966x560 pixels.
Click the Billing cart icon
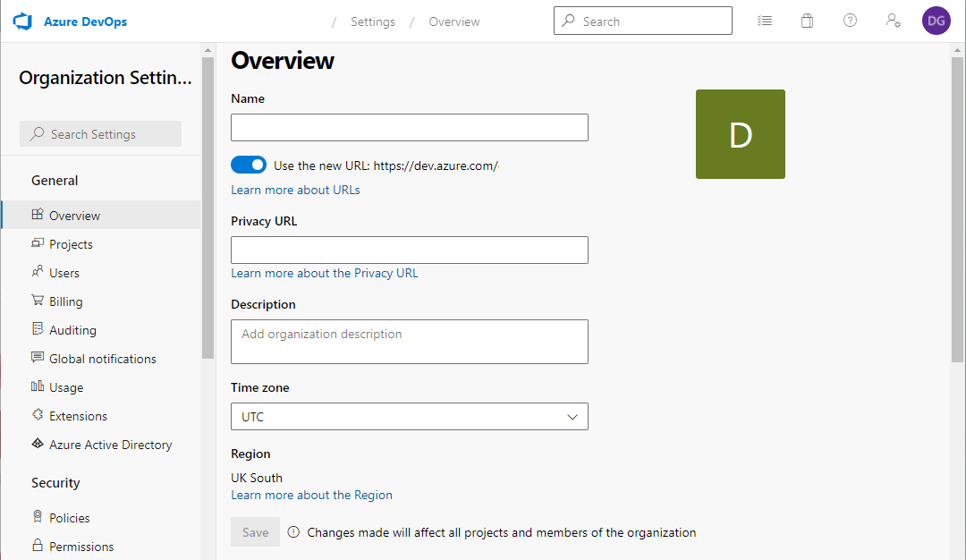pyautogui.click(x=38, y=301)
